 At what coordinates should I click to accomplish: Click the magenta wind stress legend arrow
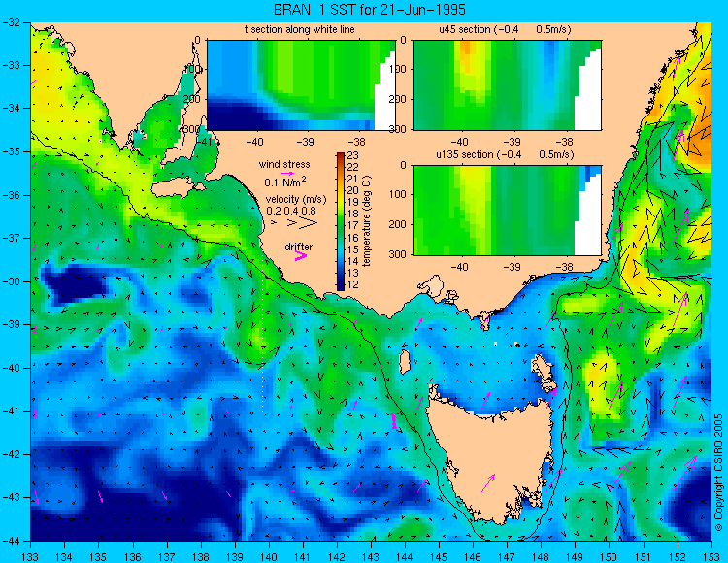pos(287,173)
